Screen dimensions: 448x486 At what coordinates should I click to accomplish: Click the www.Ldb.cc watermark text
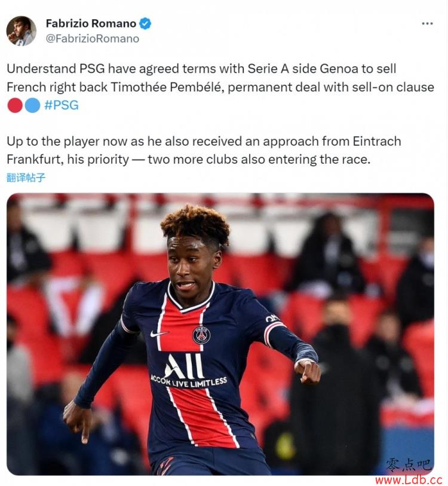tap(409, 479)
